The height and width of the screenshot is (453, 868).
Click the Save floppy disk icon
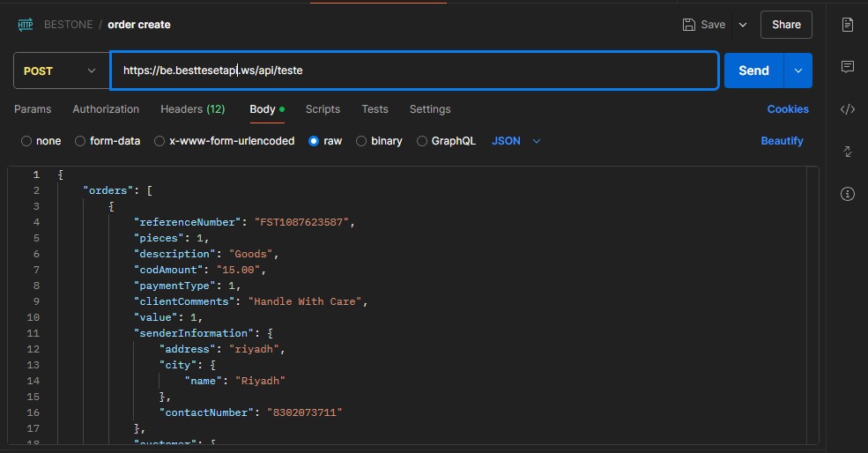(x=689, y=25)
